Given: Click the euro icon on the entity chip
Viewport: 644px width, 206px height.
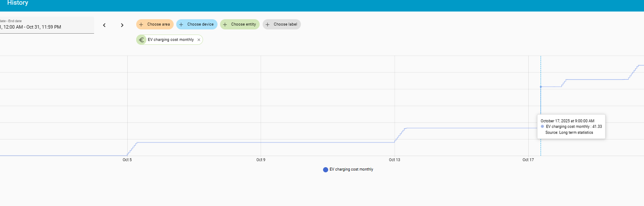Looking at the screenshot, I should [141, 40].
